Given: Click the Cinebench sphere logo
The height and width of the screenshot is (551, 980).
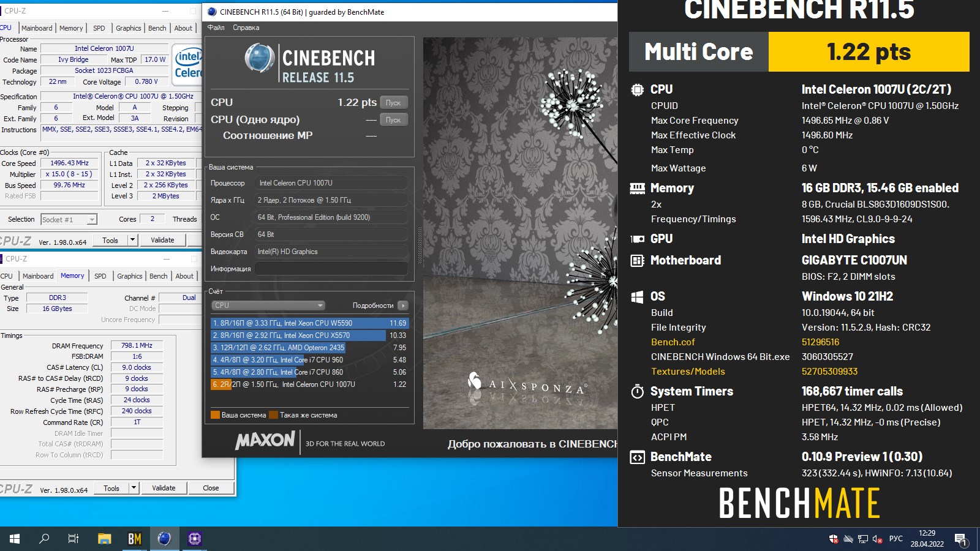Looking at the screenshot, I should point(259,59).
